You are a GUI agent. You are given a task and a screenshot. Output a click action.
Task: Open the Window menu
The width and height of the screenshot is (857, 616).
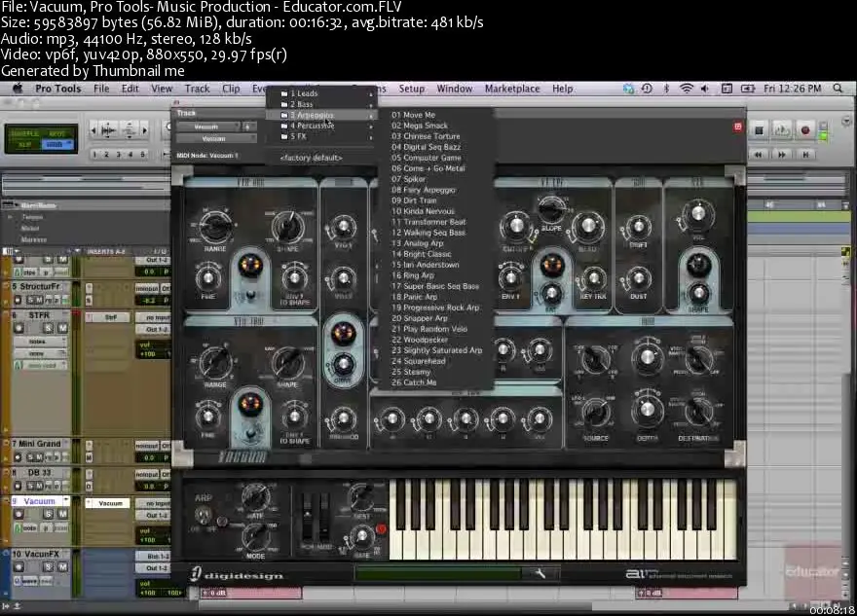(454, 89)
